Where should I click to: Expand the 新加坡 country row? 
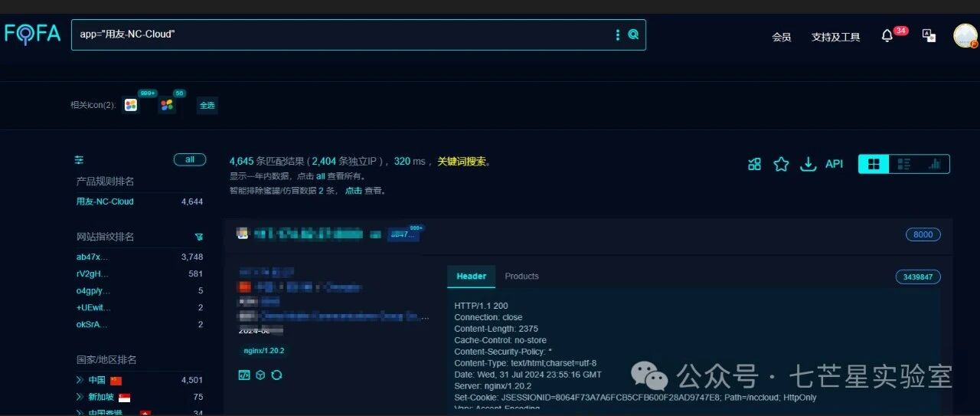coord(80,397)
